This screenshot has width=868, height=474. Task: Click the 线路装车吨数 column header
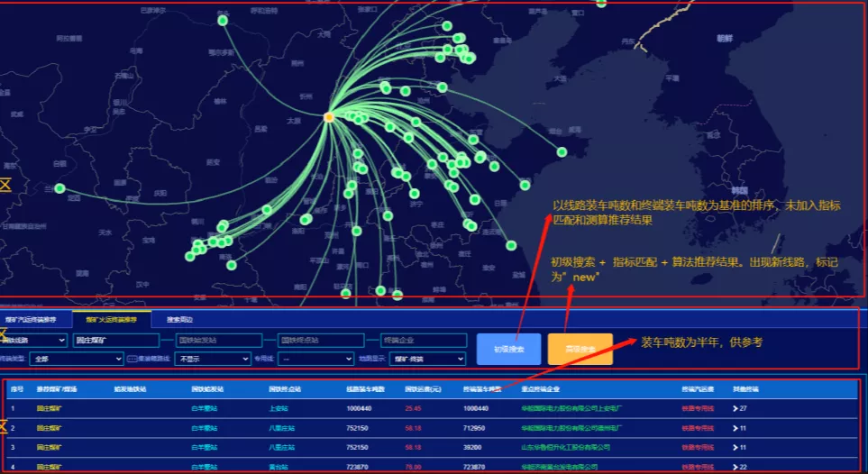[365, 389]
